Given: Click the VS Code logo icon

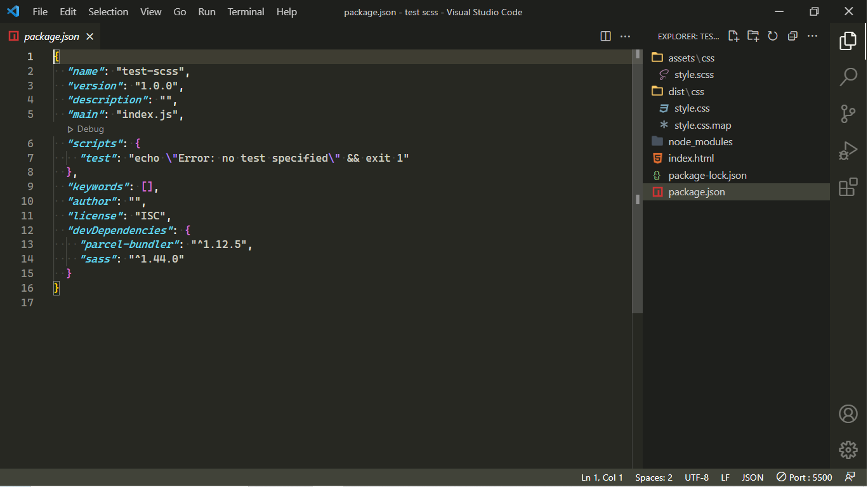Looking at the screenshot, I should (13, 11).
